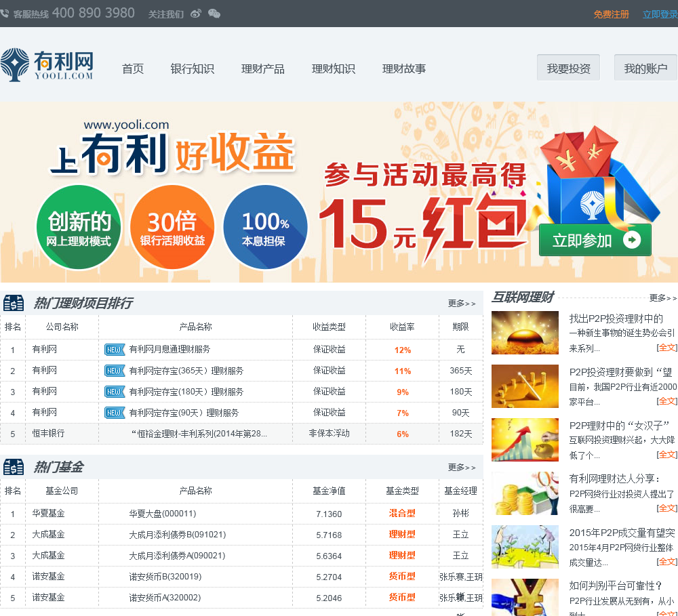
Task: Click the phone hotline icon
Action: pyautogui.click(x=5, y=14)
